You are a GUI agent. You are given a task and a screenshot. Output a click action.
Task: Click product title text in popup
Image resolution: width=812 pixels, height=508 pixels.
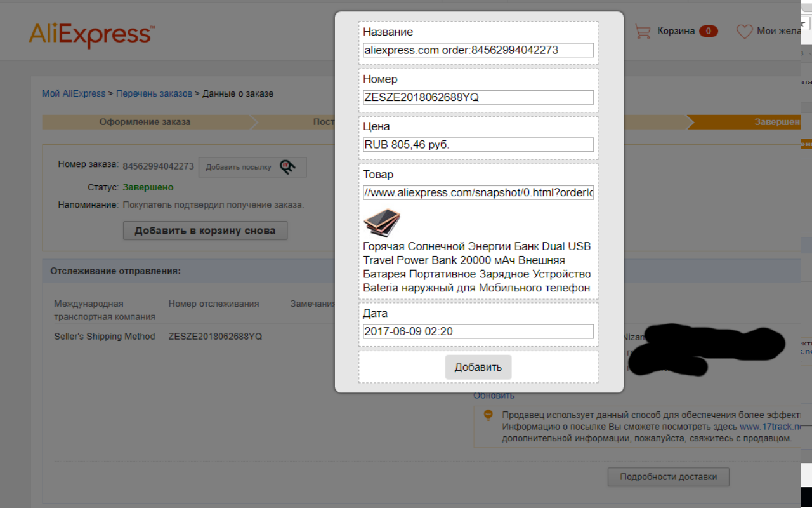coord(477,267)
